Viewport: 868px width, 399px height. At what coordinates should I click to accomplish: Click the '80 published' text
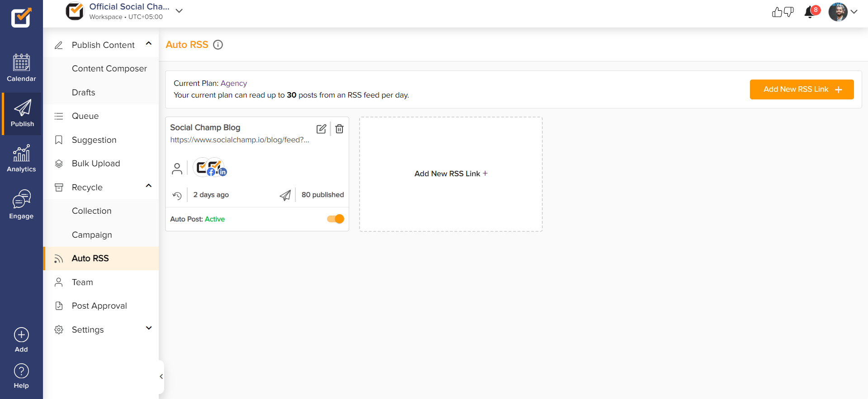pyautogui.click(x=323, y=195)
